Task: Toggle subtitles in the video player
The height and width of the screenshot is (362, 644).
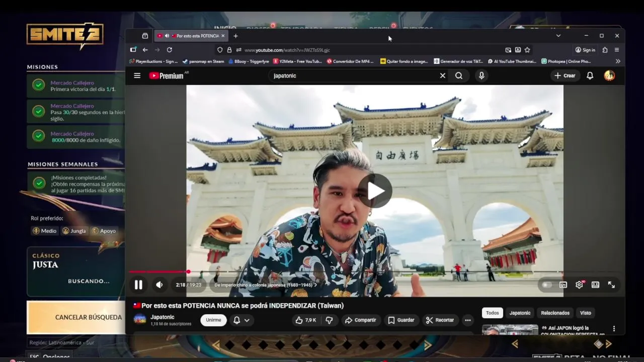Action: (563, 285)
